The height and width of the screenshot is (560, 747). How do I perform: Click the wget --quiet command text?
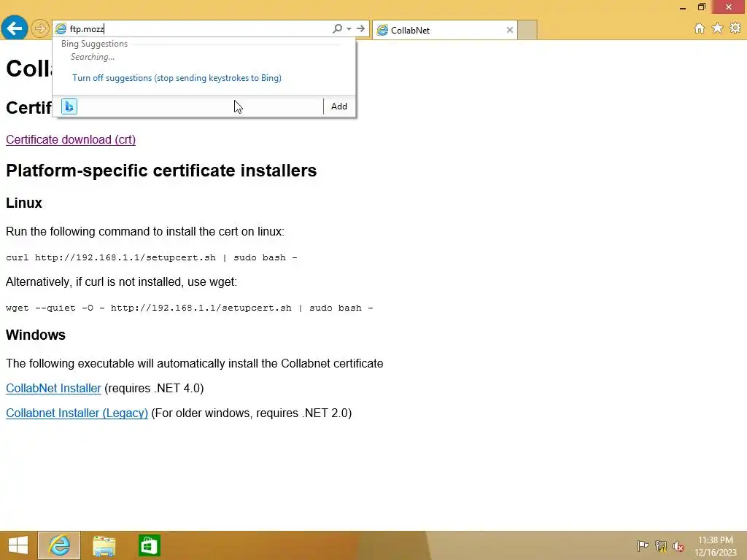click(x=189, y=308)
